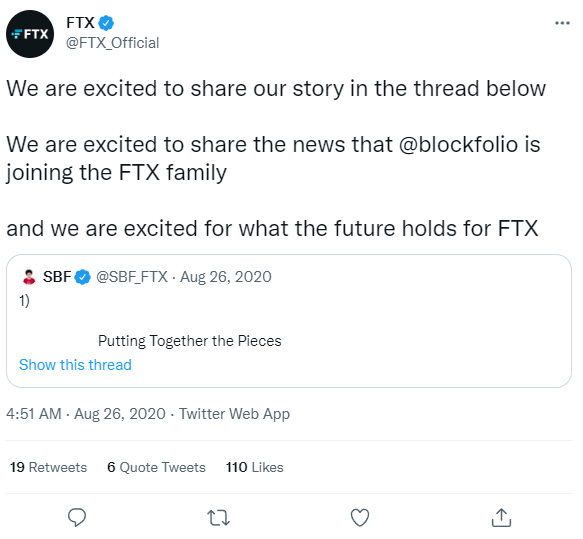Open the @blockfolio mention link
583x539 pixels.
click(458, 144)
